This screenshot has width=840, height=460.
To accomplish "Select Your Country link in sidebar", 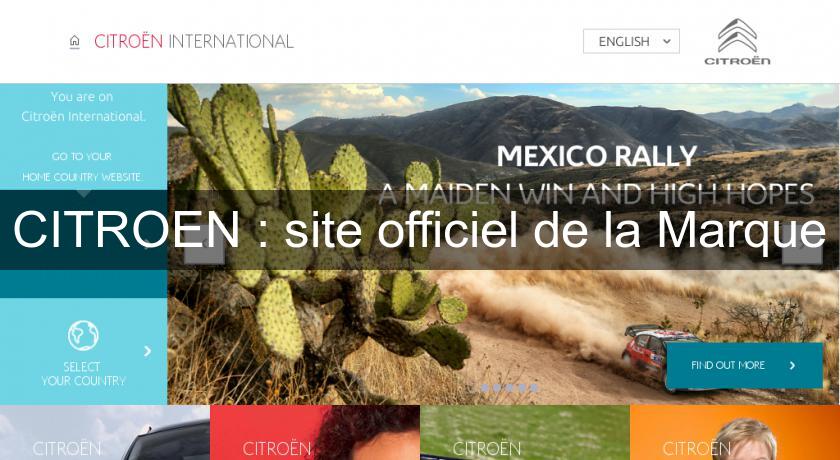I will 83,374.
